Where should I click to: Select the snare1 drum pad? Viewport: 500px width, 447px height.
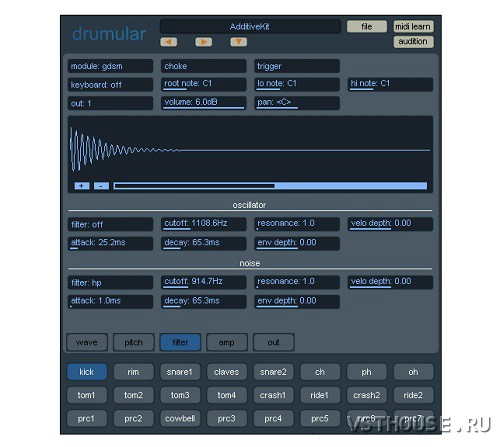180,372
